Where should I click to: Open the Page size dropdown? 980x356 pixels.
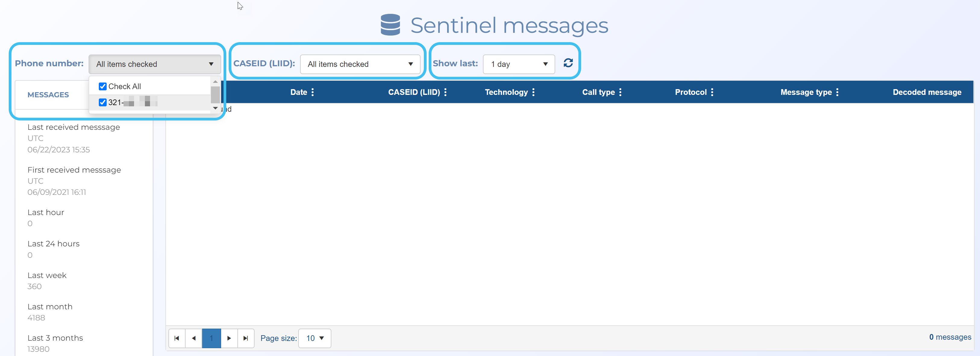coord(315,338)
